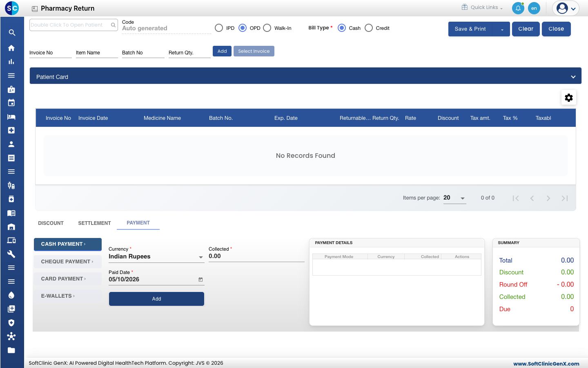Select CHEQUE PAYMENT option

pos(68,262)
